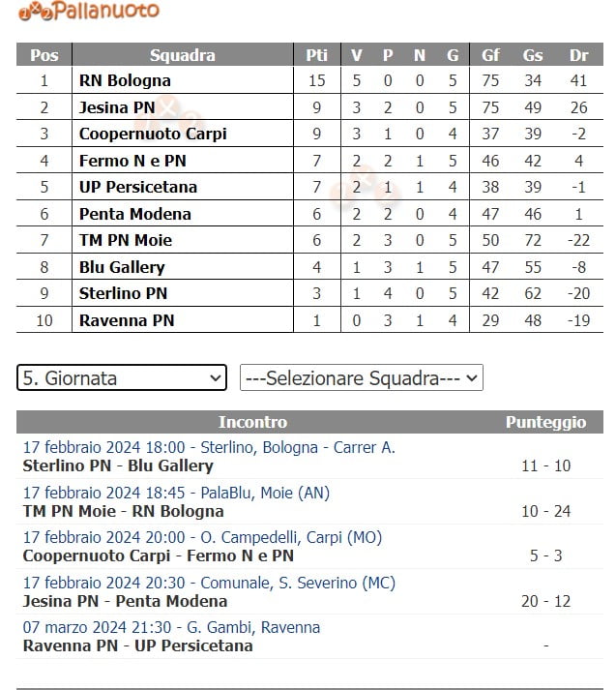
Task: Open the TM PN Moie - RN Bologna match
Action: click(123, 511)
